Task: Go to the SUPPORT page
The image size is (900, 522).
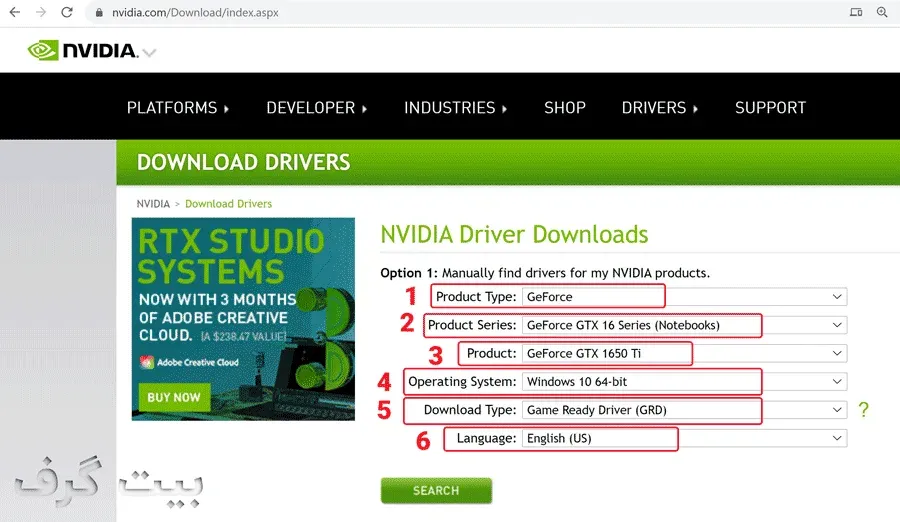Action: (770, 107)
